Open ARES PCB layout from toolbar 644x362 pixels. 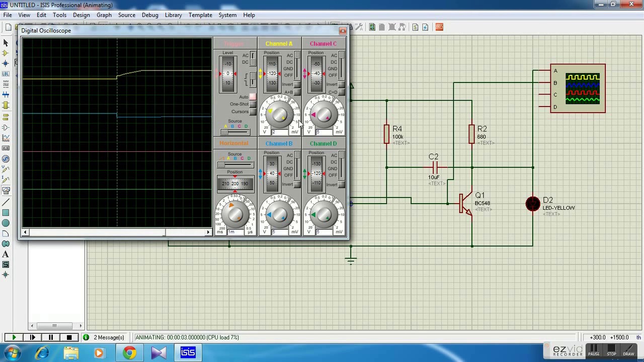pos(439,27)
